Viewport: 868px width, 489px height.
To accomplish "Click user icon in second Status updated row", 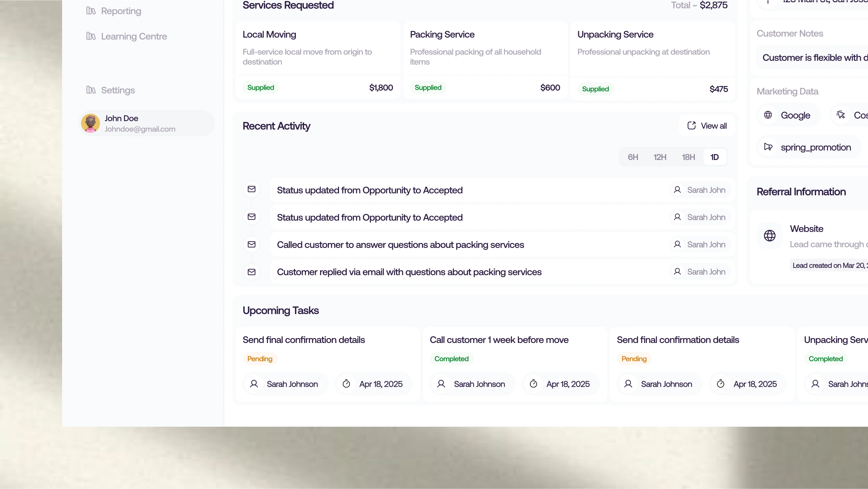I will (677, 217).
